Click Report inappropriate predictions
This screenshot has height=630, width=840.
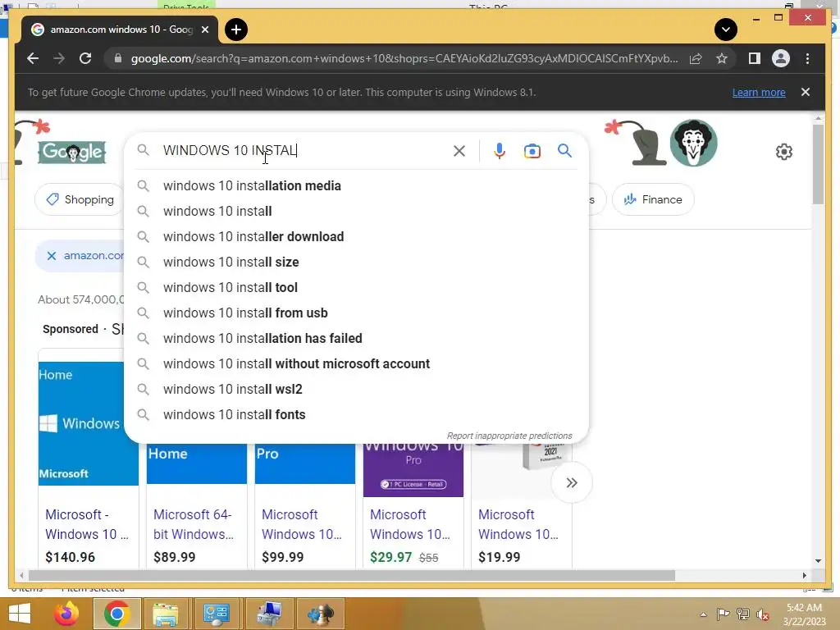click(x=509, y=436)
